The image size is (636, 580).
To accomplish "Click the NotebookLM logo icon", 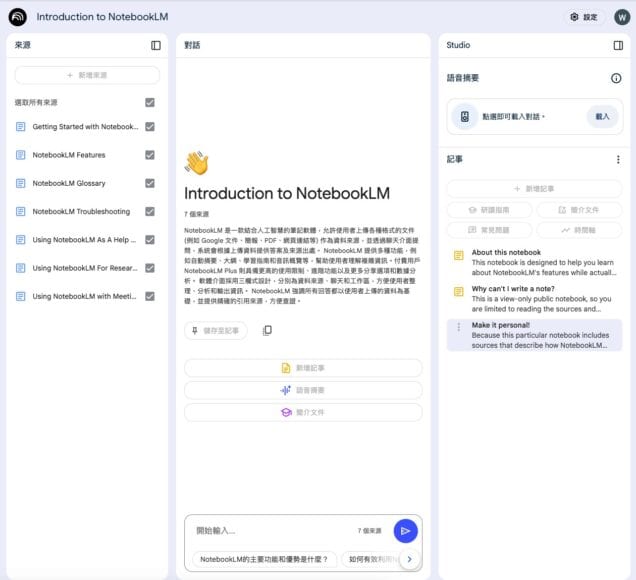I will (18, 17).
